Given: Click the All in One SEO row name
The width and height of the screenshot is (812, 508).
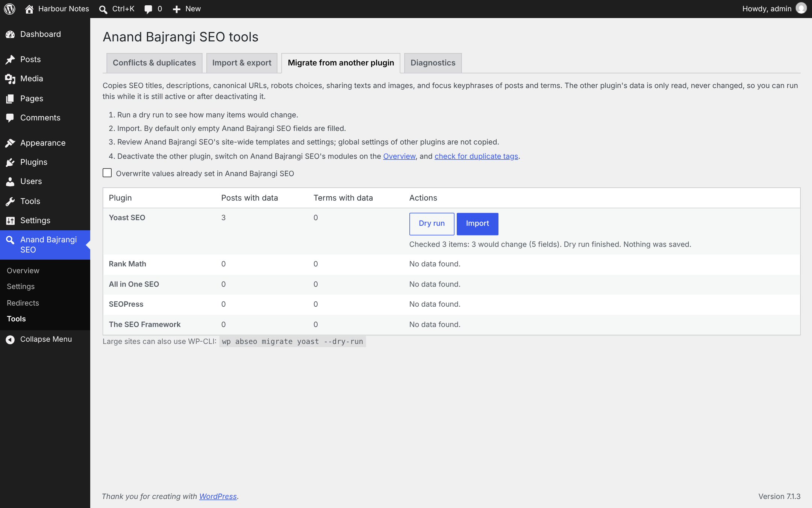Looking at the screenshot, I should tap(134, 284).
